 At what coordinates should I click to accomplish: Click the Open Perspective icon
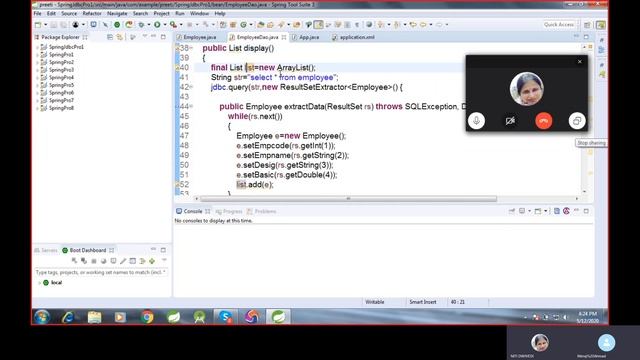pyautogui.click(x=587, y=25)
